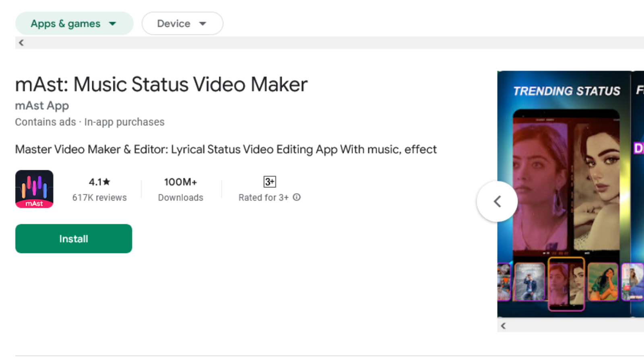Open the Apps & games dropdown
Viewport: 644px width, 362px height.
coord(74,23)
